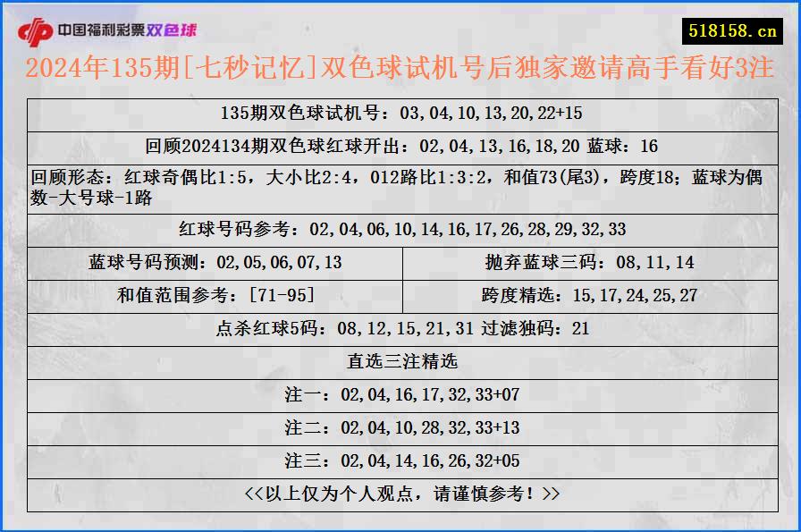Click the 中国福利彩票 logo icon
Screen dimensions: 801x532
38,28
